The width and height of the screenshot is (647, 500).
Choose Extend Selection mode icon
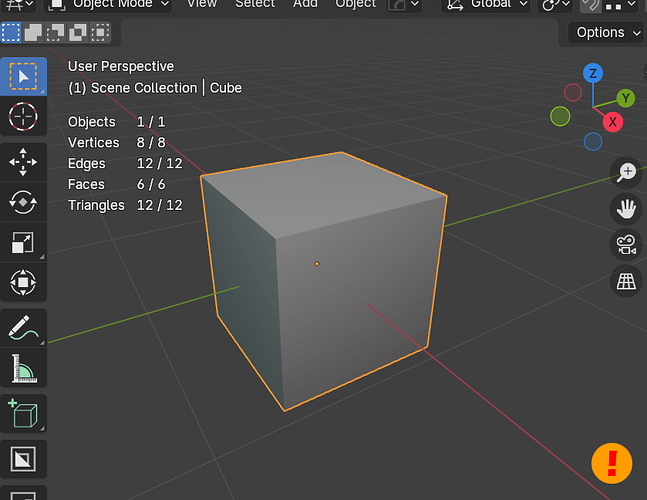coord(33,33)
